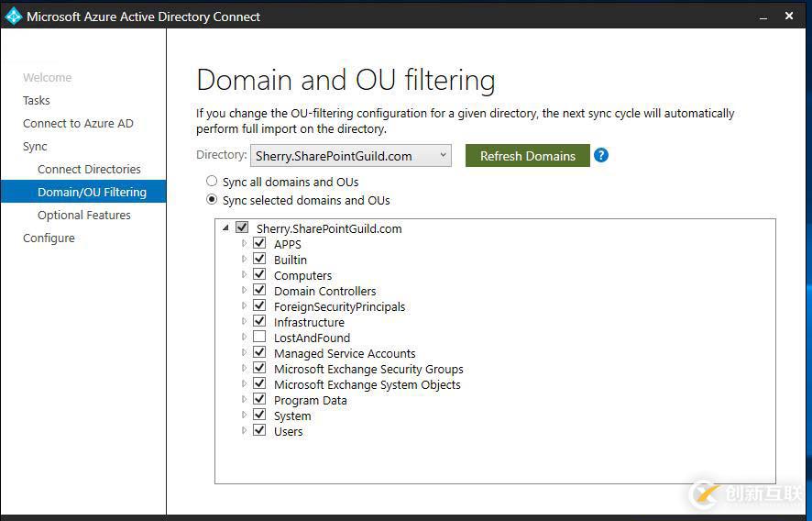
Task: Go to the Welcome step
Action: click(x=47, y=77)
